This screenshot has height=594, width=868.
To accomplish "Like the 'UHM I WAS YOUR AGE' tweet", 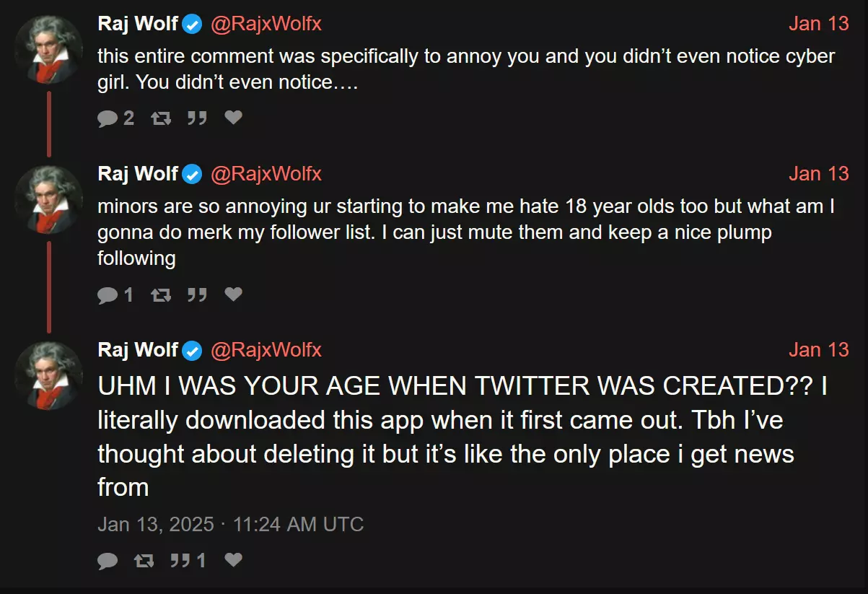I will click(233, 560).
